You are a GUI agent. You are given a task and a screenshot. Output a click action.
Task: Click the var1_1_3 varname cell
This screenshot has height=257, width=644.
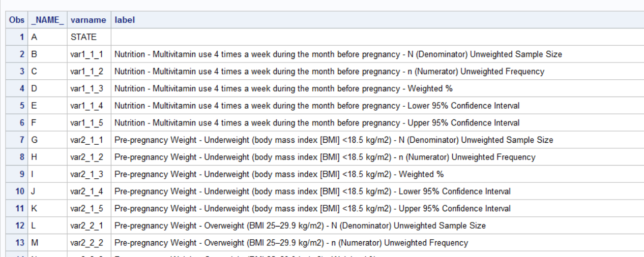pos(86,88)
